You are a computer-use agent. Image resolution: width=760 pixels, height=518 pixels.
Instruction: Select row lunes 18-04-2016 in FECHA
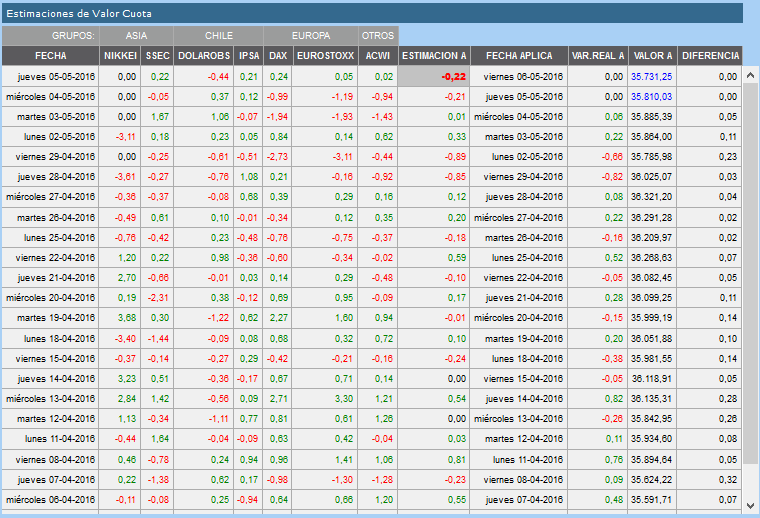50,338
